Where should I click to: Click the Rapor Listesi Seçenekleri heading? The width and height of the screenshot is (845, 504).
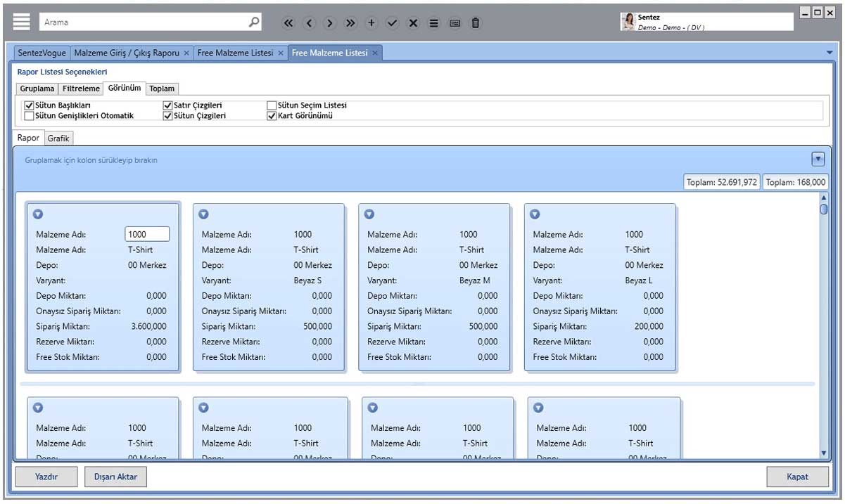(x=63, y=72)
